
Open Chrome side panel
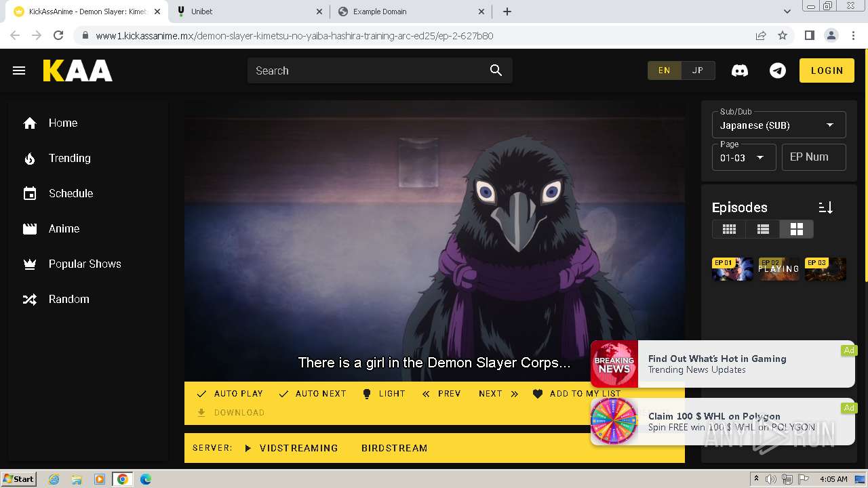click(x=809, y=35)
